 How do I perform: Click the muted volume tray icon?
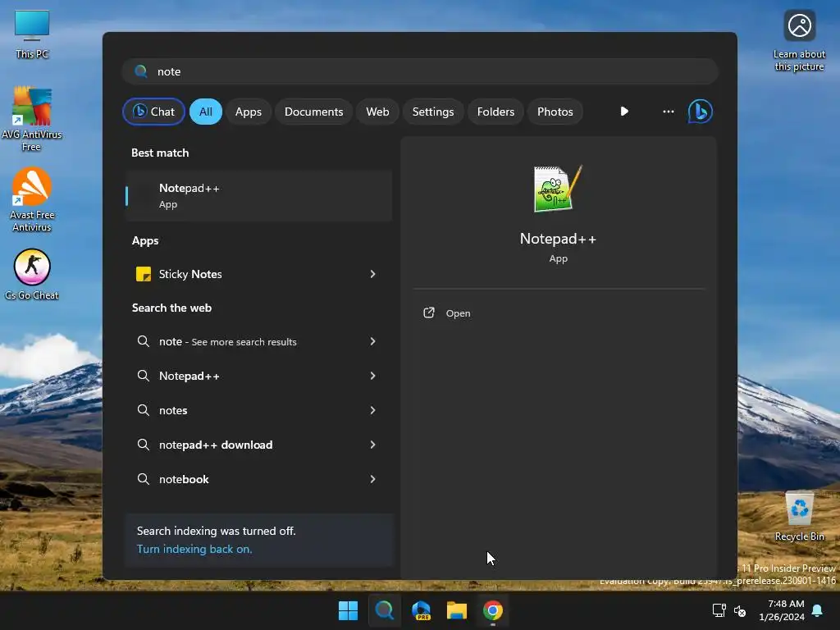click(x=740, y=610)
